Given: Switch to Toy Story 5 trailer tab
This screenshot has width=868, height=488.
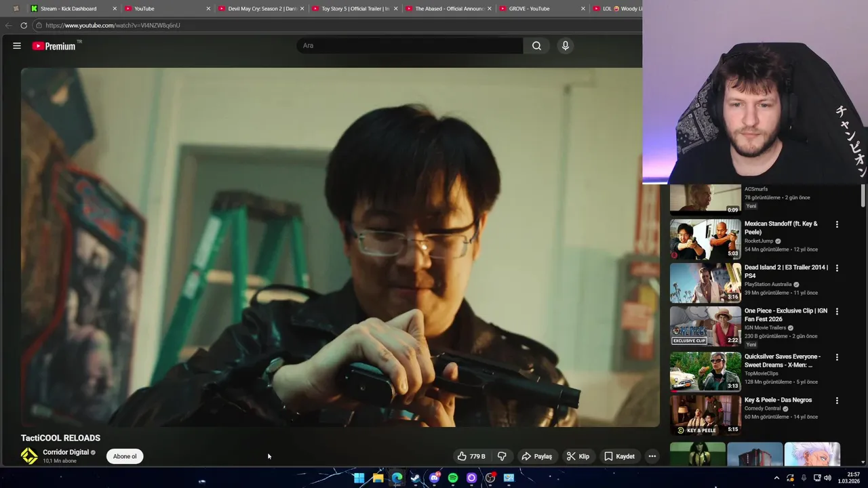Looking at the screenshot, I should tap(355, 9).
